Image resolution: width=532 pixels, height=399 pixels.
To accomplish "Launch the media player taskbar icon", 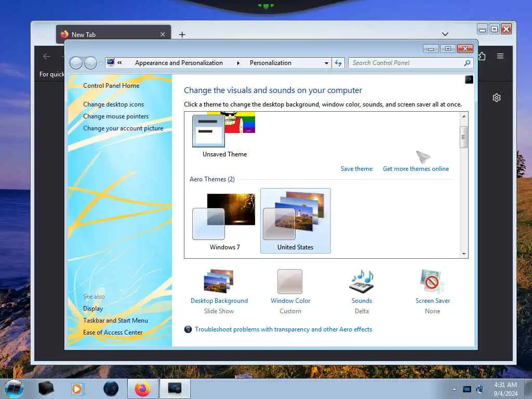I will coord(77,389).
